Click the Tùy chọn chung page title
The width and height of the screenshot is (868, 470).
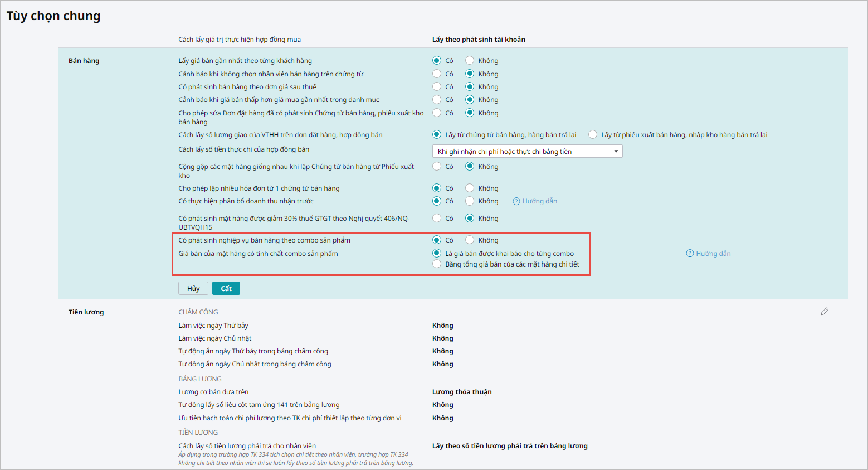tap(53, 16)
